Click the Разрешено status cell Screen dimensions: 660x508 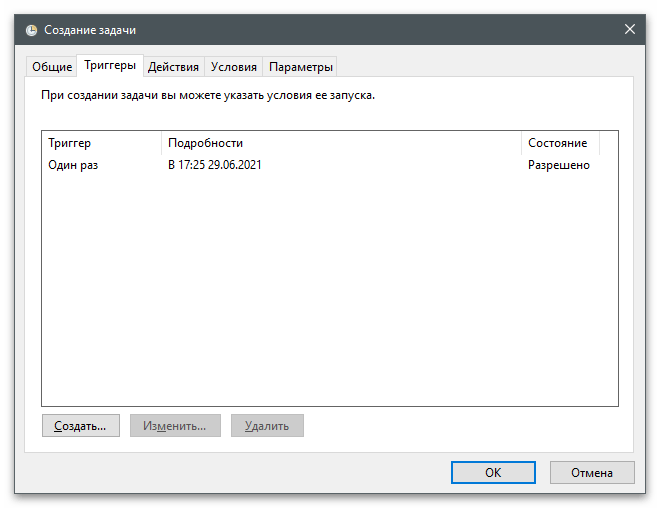[559, 165]
